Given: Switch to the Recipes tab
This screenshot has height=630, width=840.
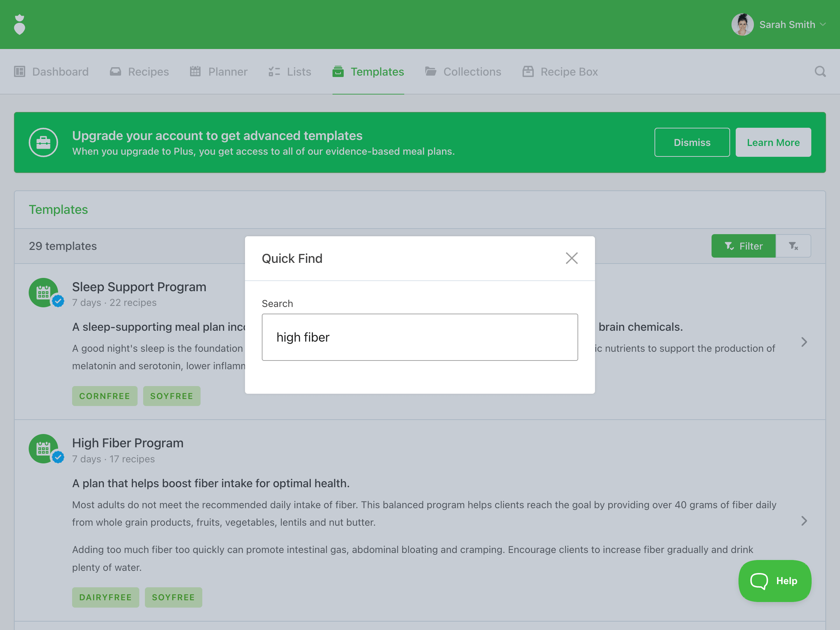Looking at the screenshot, I should 139,71.
